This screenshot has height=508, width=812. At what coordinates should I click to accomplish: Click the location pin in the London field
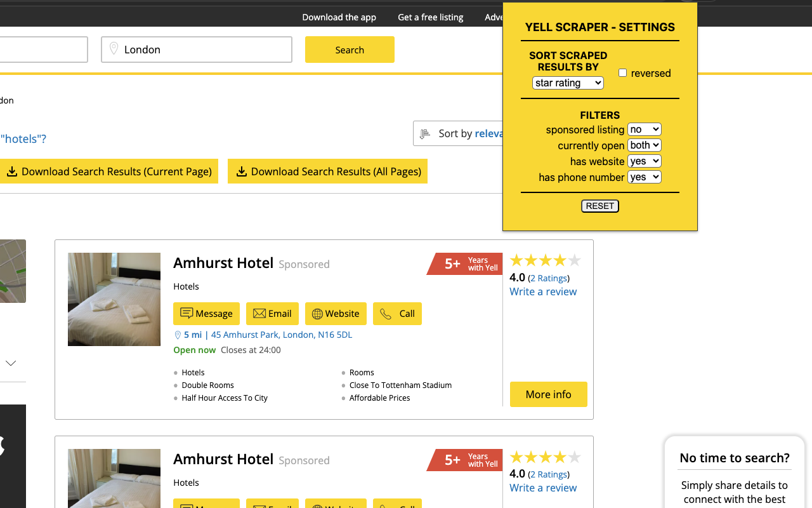[114, 49]
